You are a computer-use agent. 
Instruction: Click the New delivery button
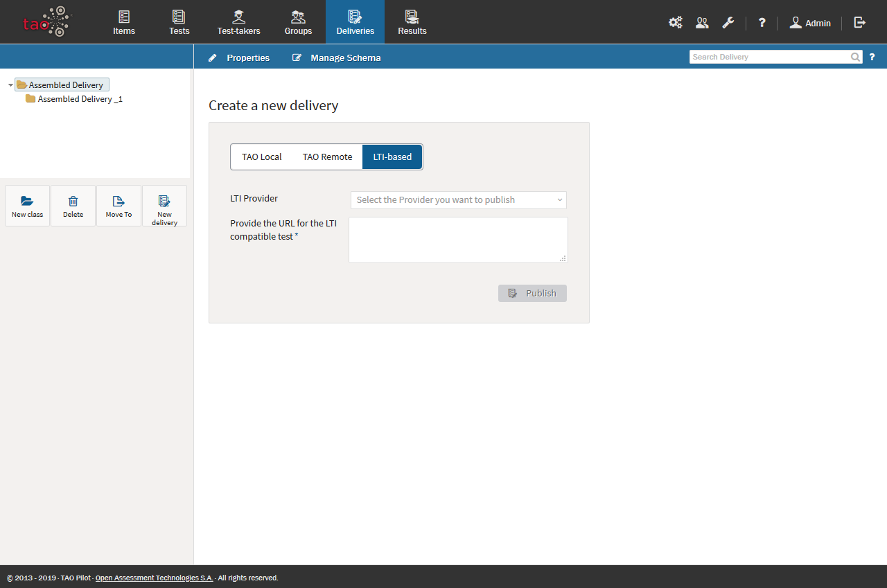(x=164, y=206)
